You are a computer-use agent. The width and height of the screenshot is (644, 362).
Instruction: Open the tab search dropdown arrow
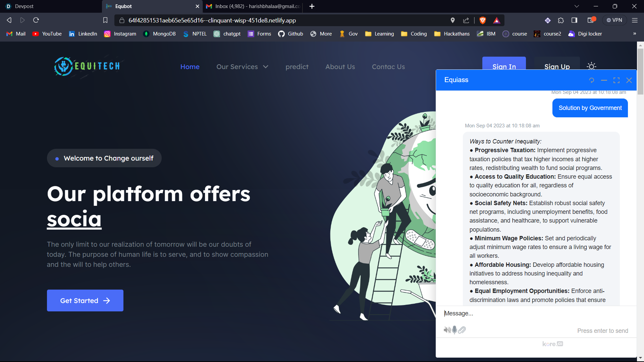click(577, 6)
